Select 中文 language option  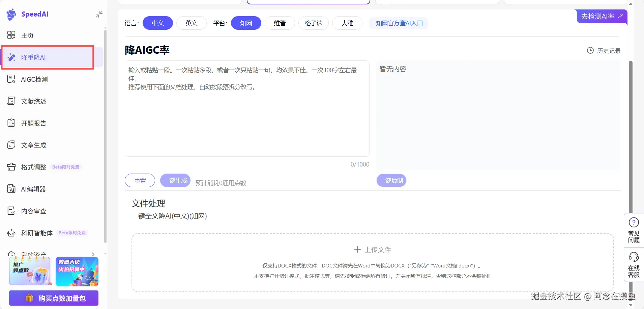pyautogui.click(x=158, y=23)
